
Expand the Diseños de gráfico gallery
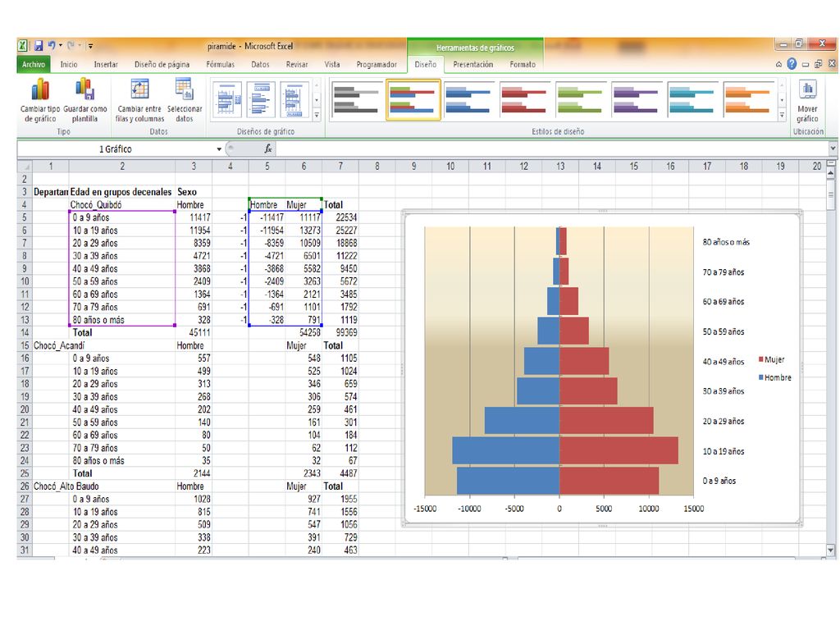[x=317, y=115]
